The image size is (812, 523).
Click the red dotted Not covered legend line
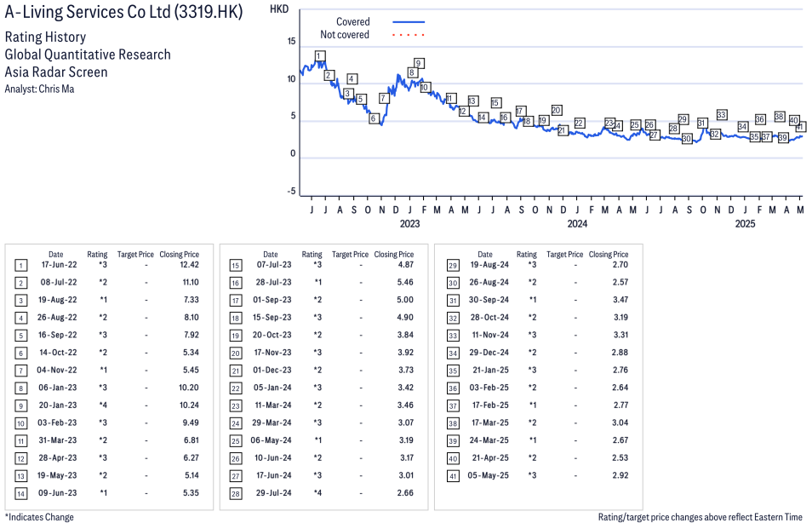tap(409, 35)
